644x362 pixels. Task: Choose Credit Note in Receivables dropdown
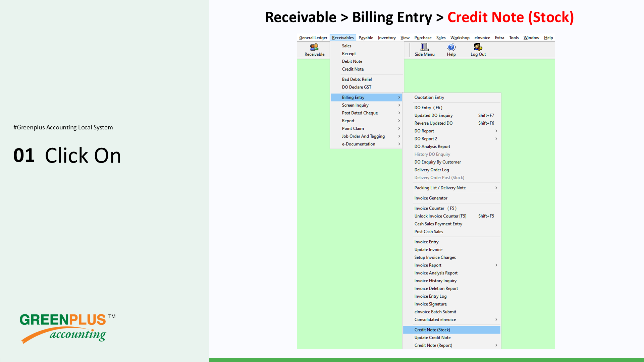click(x=367, y=69)
